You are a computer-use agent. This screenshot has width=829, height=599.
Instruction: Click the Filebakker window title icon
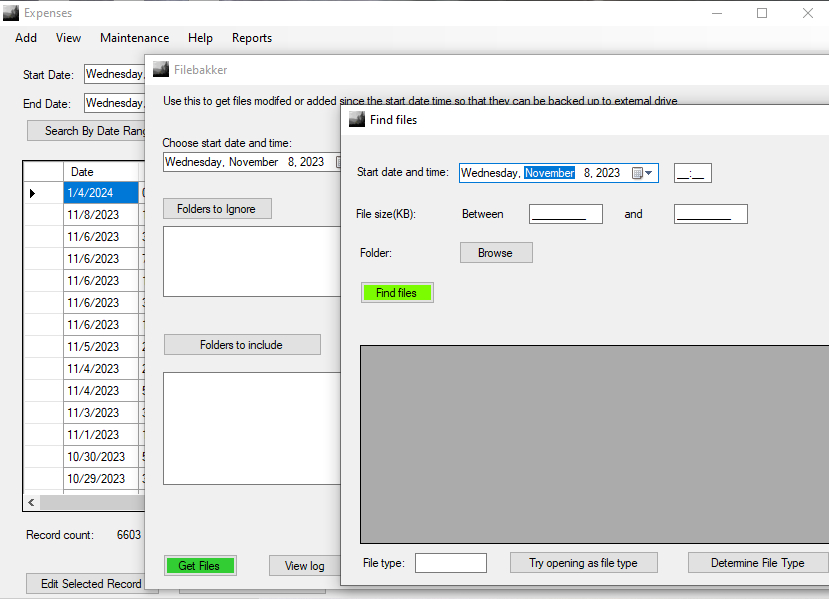pos(160,70)
